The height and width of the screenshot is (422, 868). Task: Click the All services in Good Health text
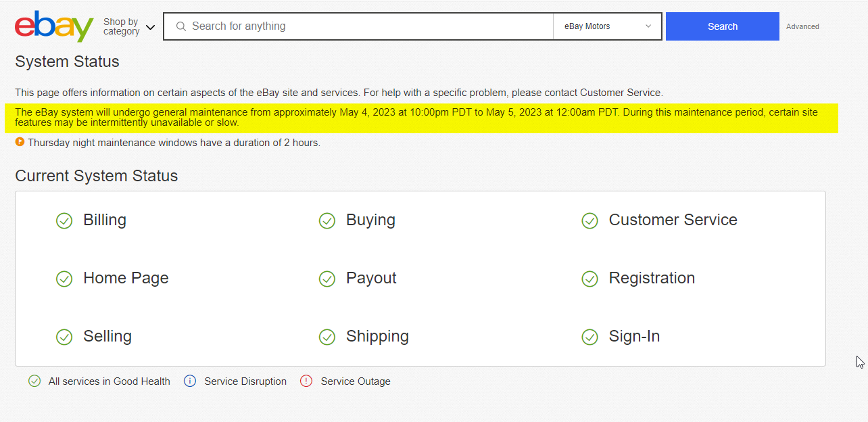110,381
